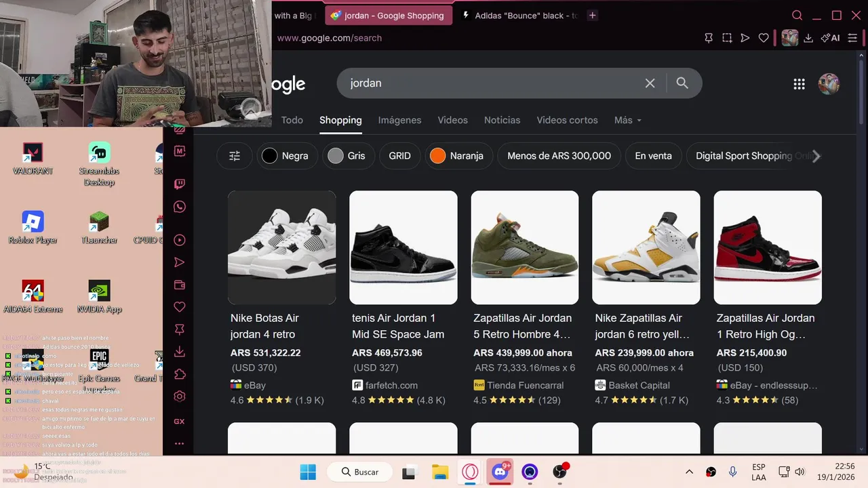Submit search with the magnifier button

[x=682, y=83]
